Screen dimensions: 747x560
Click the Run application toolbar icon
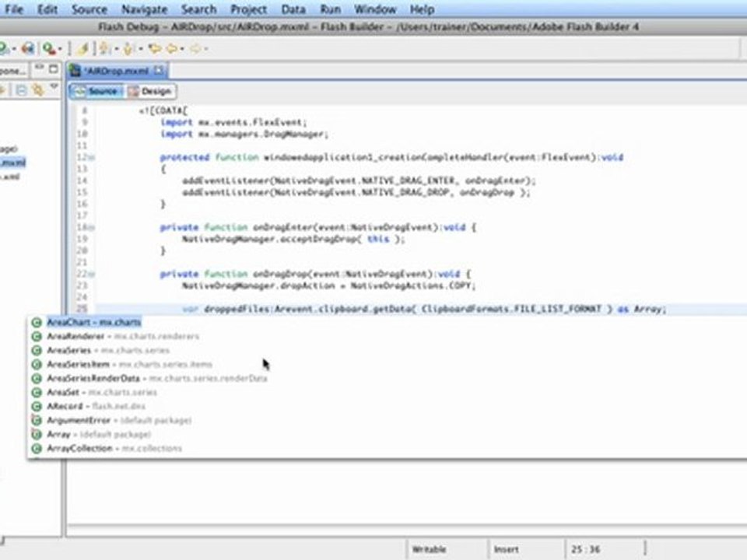3,48
